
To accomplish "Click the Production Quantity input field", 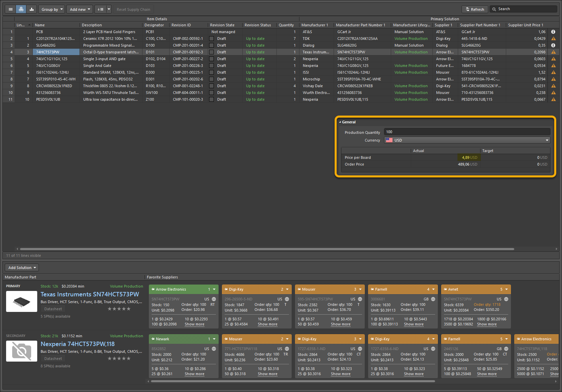I will pos(467,132).
